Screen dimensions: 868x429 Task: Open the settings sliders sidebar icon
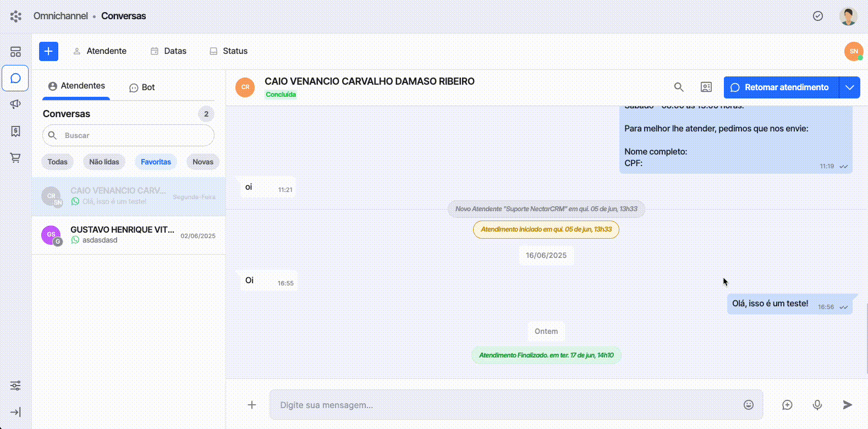pos(15,386)
